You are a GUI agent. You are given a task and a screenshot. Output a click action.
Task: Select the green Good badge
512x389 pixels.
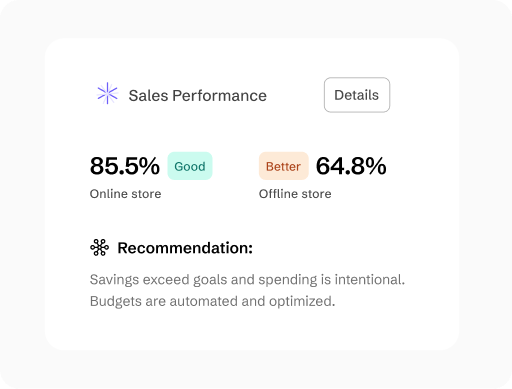tap(190, 166)
